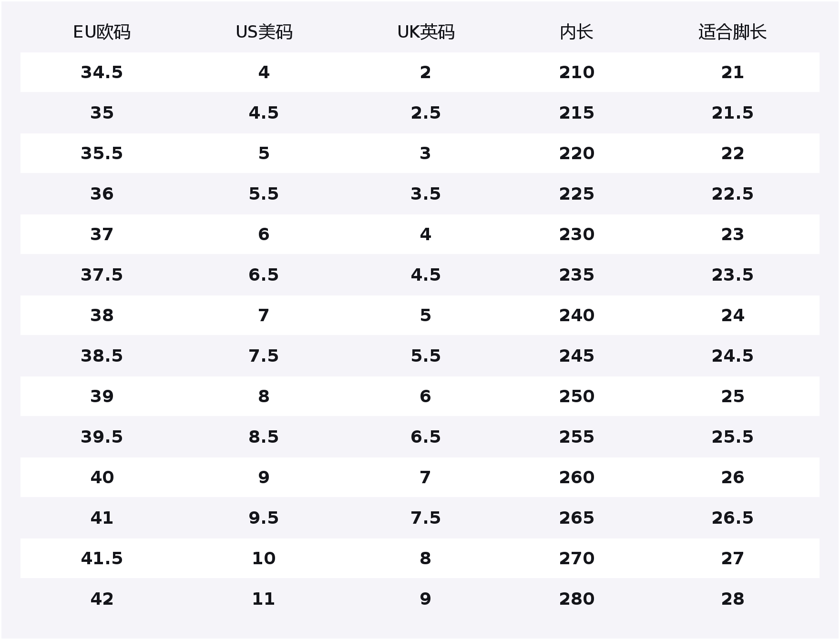Viewport: 840px width, 640px height.
Task: Click the US size 11 cell
Action: click(x=264, y=599)
